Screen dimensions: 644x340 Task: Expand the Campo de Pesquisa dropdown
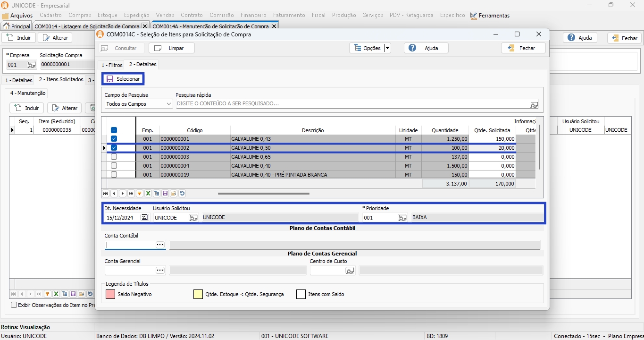pos(169,104)
